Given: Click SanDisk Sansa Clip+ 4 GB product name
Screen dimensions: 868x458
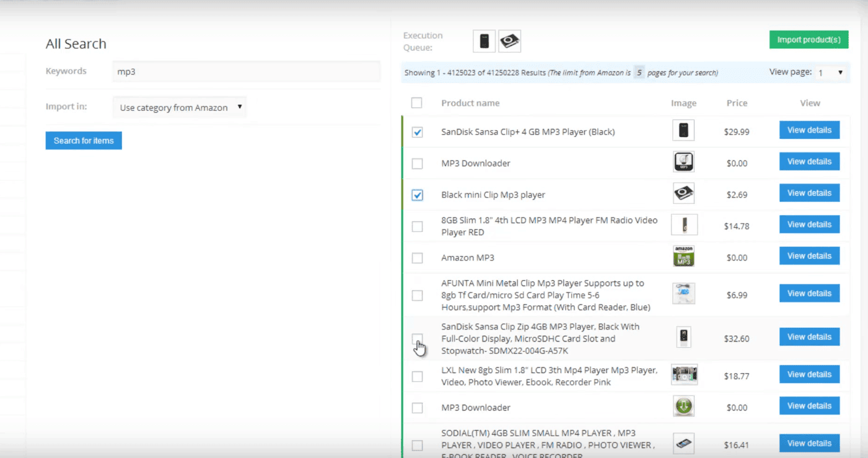Looking at the screenshot, I should 528,131.
